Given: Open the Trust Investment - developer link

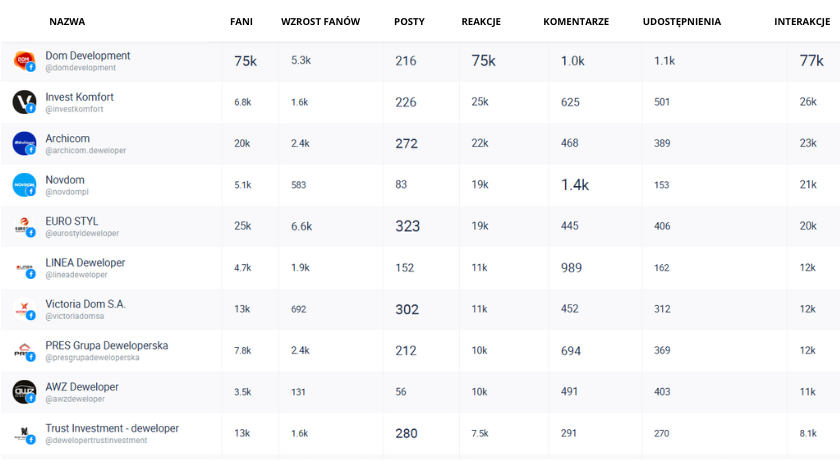Looking at the screenshot, I should coord(112,428).
